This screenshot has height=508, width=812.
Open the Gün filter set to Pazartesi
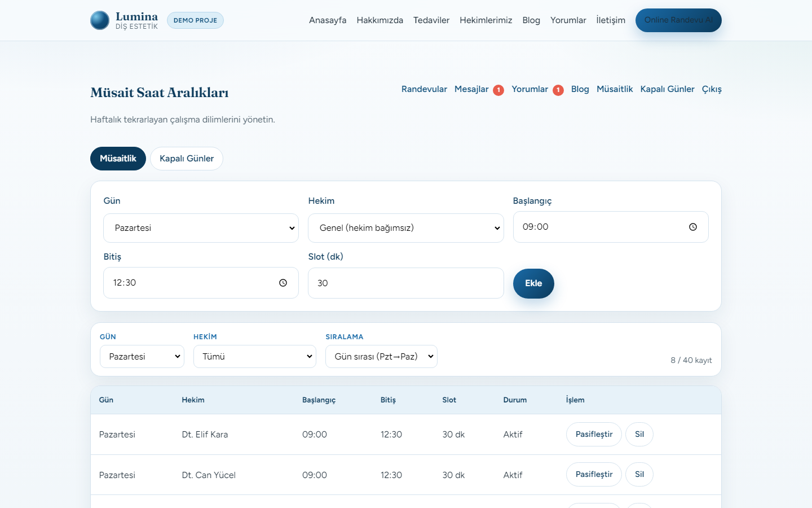[x=142, y=357]
